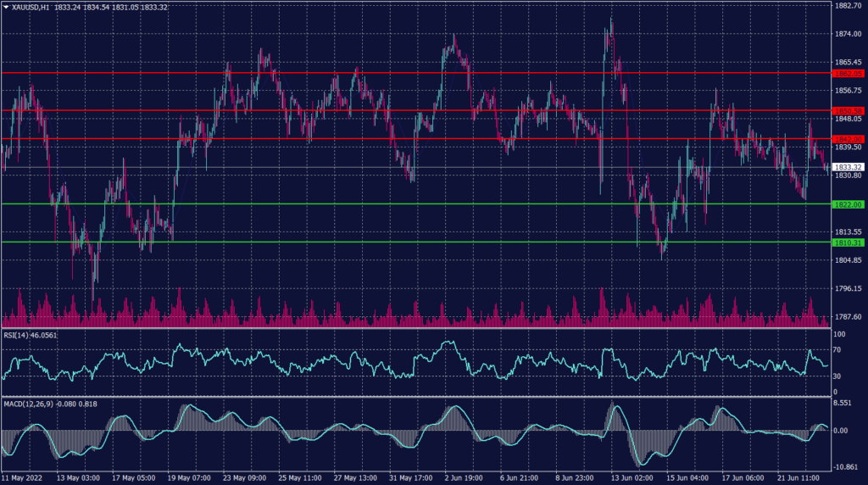Click the white 1833.32 current price tag
Viewport: 868px width, 485px height.
848,167
